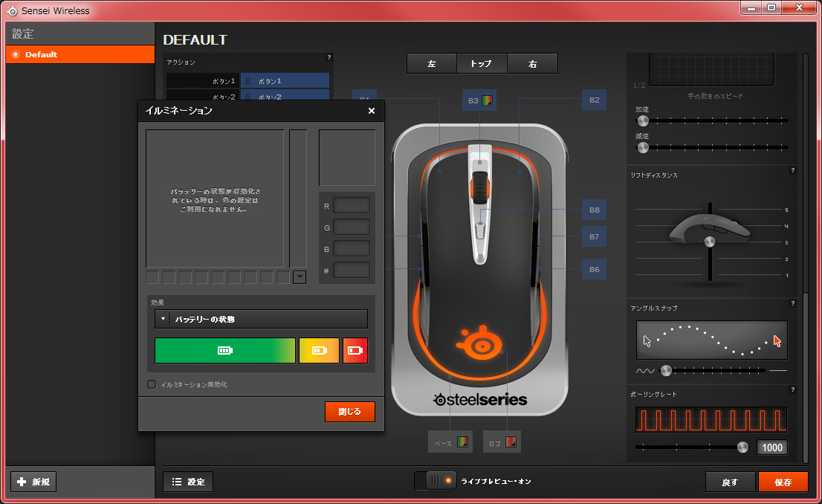Toggle the ライブプレビュー switch
Viewport: 822px width, 504px height.
pyautogui.click(x=436, y=480)
